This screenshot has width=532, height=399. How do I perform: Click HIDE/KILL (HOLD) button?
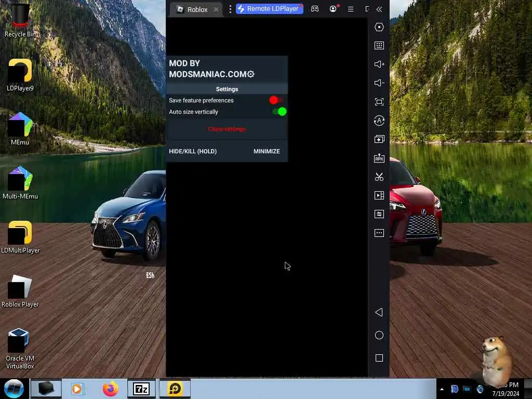(x=193, y=151)
